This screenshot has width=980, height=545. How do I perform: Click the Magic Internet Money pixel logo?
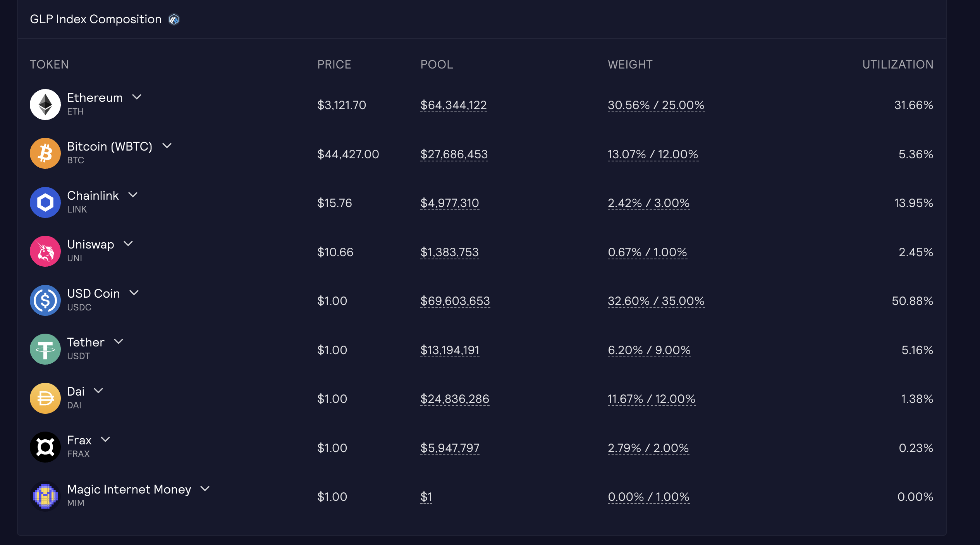pyautogui.click(x=45, y=496)
